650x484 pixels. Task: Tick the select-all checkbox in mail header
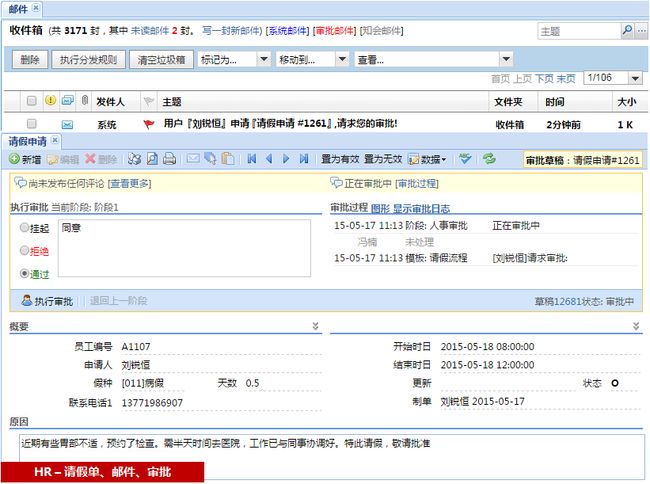pyautogui.click(x=31, y=101)
